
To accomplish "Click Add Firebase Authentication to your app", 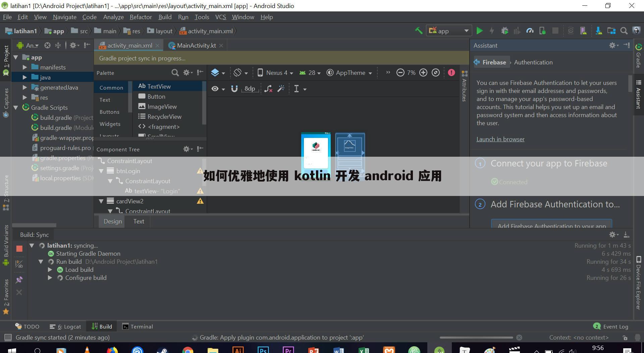I will pyautogui.click(x=551, y=225).
